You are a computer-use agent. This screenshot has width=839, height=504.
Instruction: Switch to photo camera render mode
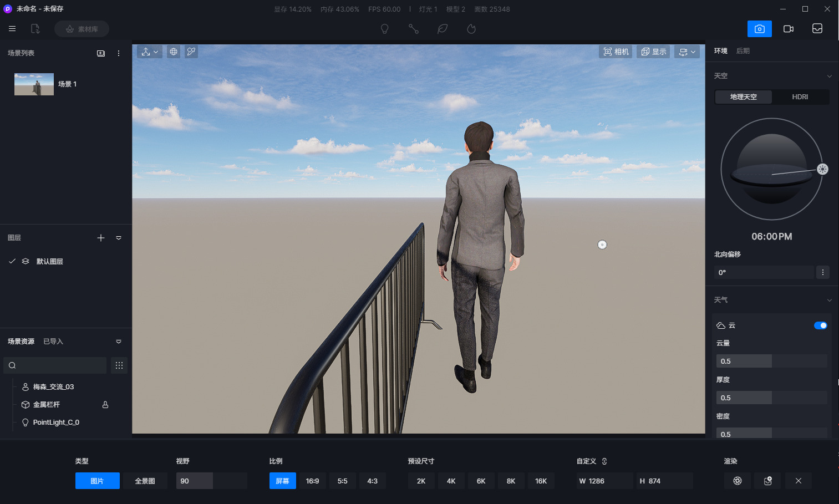coord(759,29)
